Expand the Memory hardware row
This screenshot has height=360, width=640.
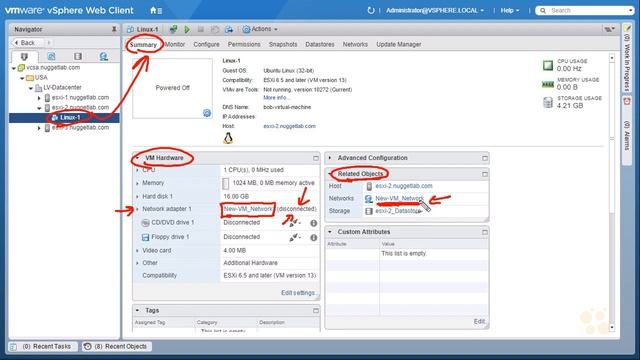pos(138,183)
